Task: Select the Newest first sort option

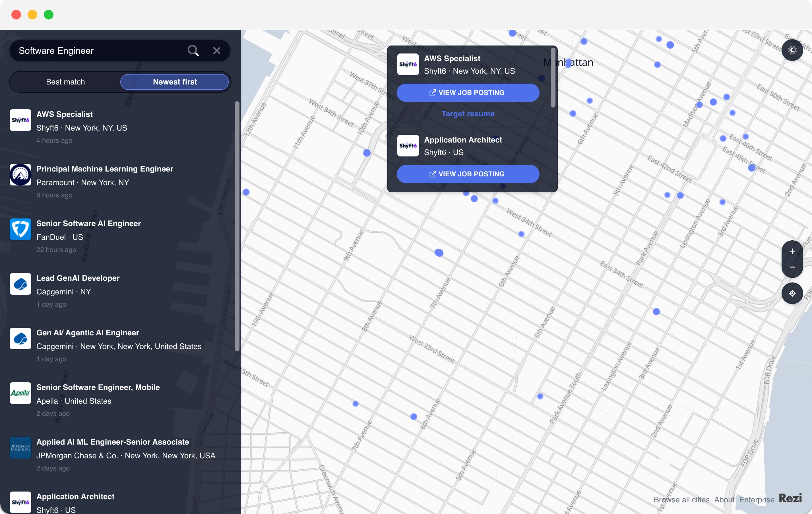Action: [x=175, y=82]
